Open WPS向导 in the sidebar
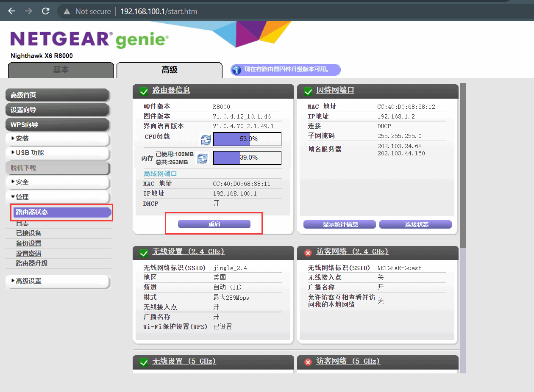Screen dimensions: 534x392 58,124
